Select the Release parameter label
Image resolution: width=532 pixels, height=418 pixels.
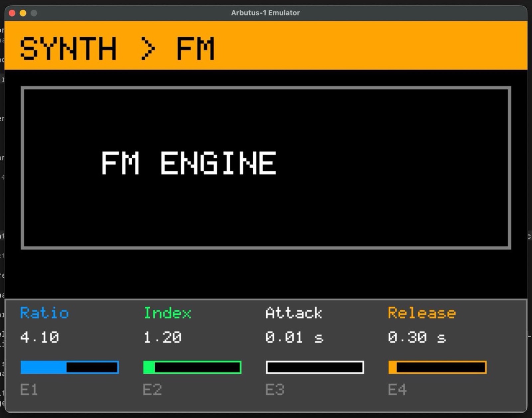click(x=422, y=313)
